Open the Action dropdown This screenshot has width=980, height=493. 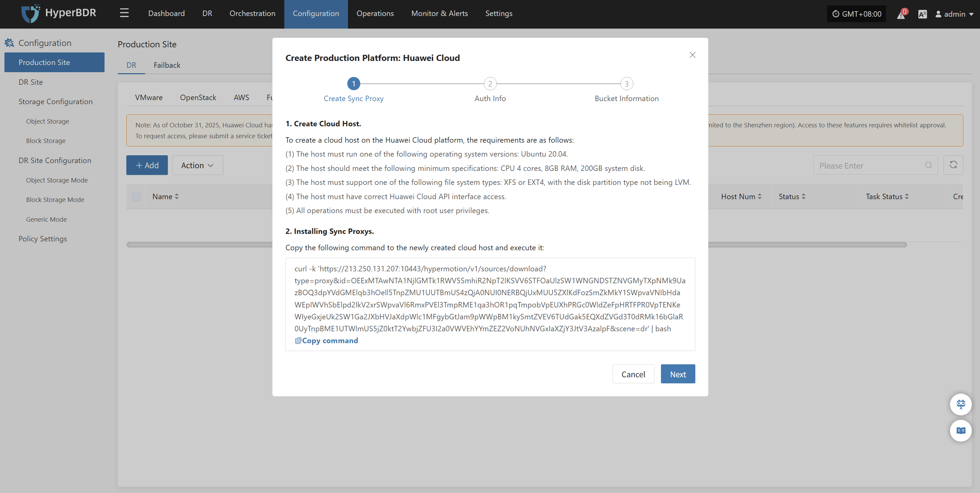(197, 165)
